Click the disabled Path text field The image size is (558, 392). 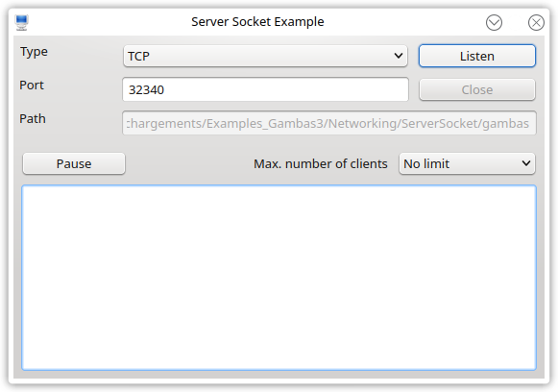click(328, 123)
